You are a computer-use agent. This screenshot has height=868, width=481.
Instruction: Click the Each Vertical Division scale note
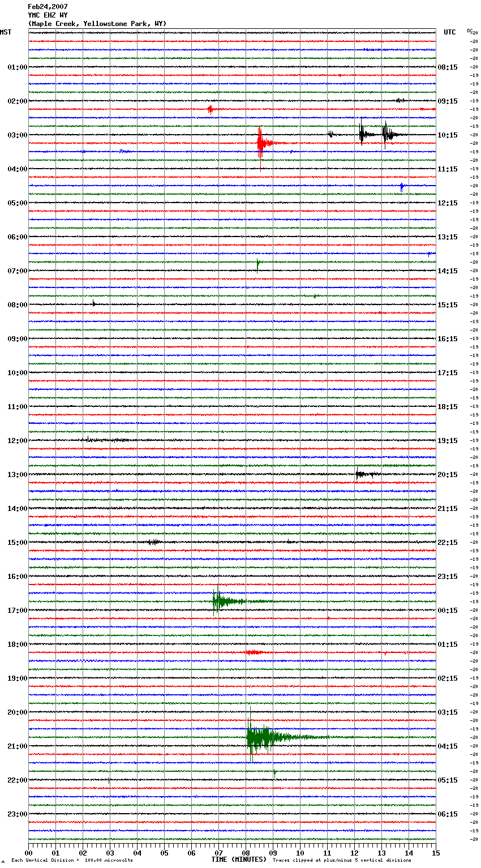point(72,860)
